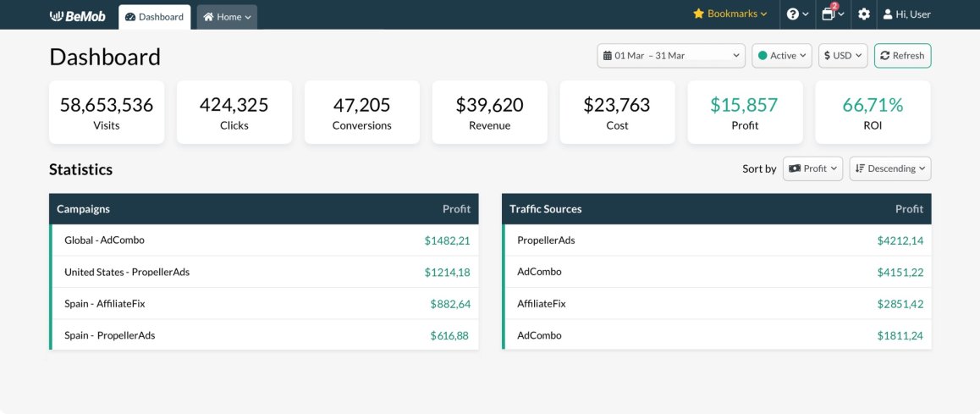Click the $1482,21 profit value
This screenshot has height=414, width=980.
point(447,240)
